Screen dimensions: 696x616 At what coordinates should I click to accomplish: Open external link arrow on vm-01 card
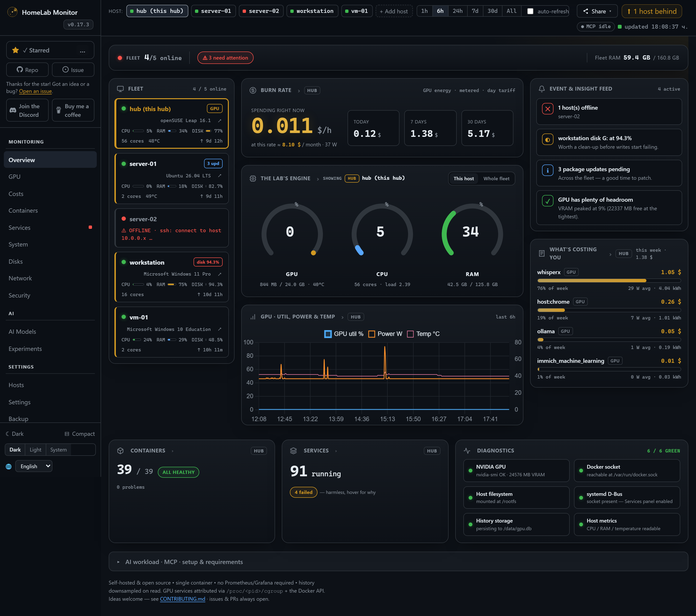pyautogui.click(x=220, y=329)
